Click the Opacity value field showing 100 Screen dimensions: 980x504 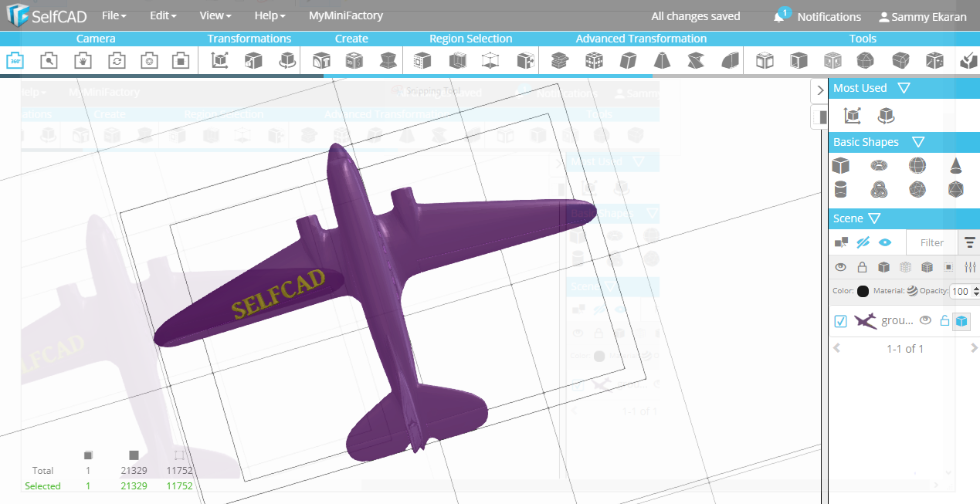960,292
